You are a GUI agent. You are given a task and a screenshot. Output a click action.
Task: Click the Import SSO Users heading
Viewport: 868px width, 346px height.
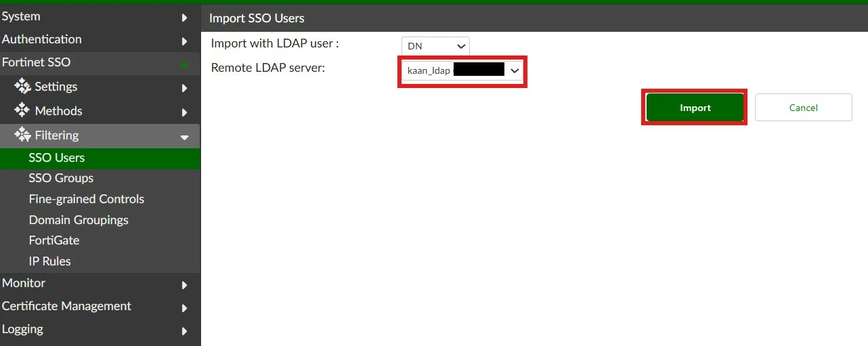257,18
